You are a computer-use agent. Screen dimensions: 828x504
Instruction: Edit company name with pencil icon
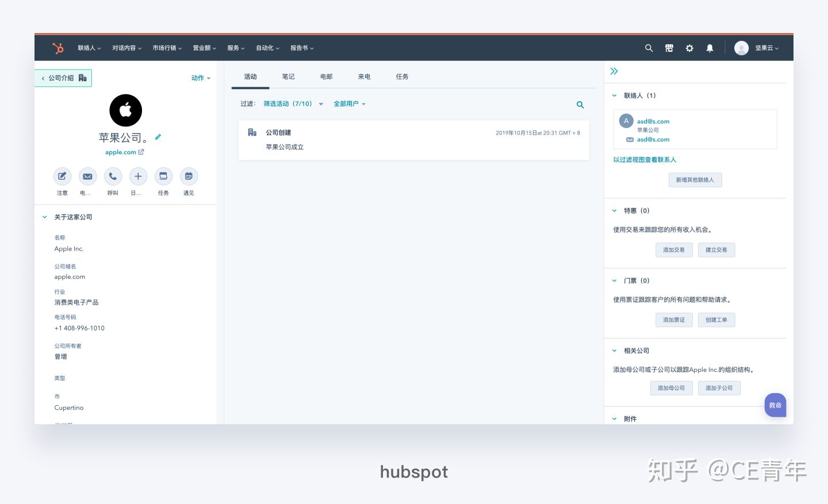[158, 137]
